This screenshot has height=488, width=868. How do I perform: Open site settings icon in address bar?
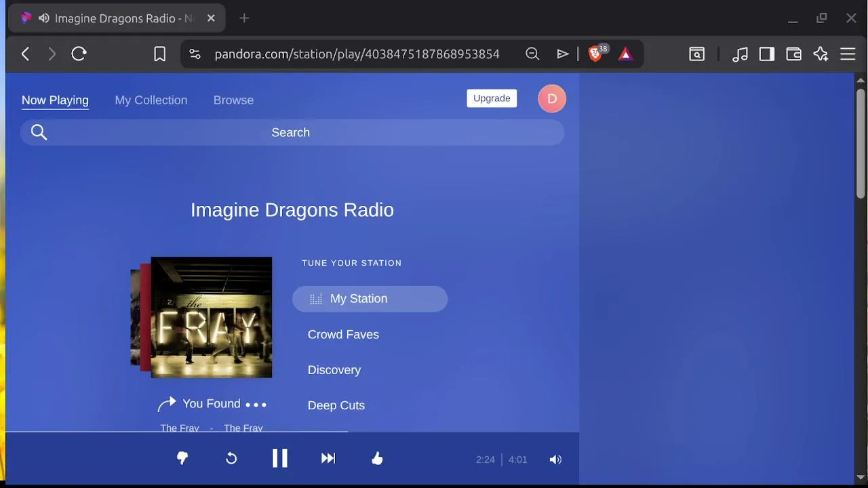(x=195, y=54)
